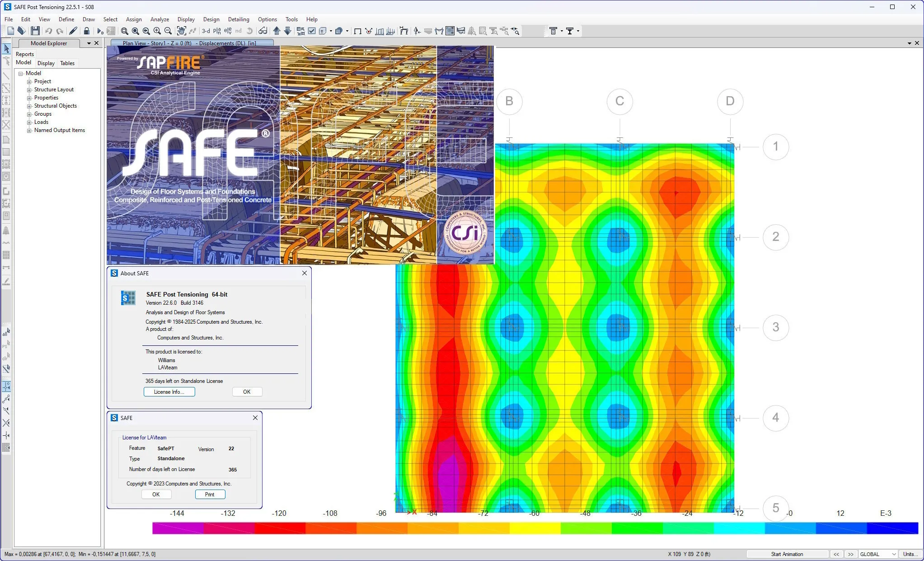This screenshot has height=561, width=924.
Task: Close the About SAFE dialog
Action: pos(305,273)
